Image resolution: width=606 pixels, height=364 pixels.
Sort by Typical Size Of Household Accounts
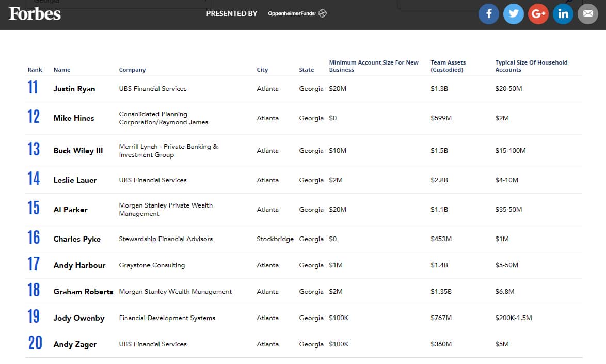(x=531, y=66)
